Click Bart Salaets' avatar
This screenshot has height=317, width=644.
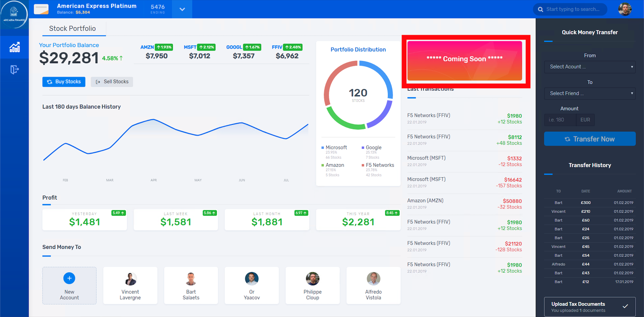(191, 279)
